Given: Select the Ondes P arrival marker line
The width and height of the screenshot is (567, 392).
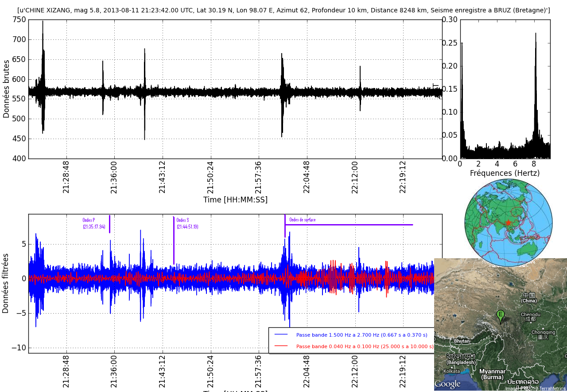Looking at the screenshot, I should (x=109, y=224).
